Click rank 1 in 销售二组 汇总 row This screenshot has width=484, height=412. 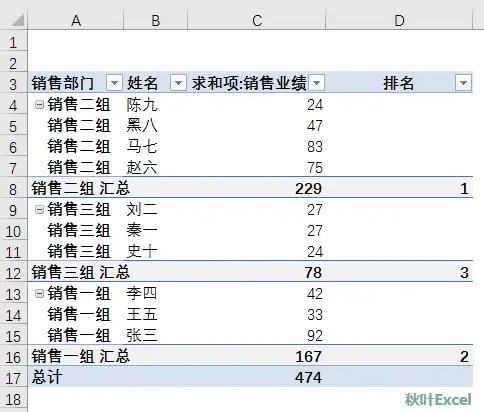pyautogui.click(x=464, y=189)
